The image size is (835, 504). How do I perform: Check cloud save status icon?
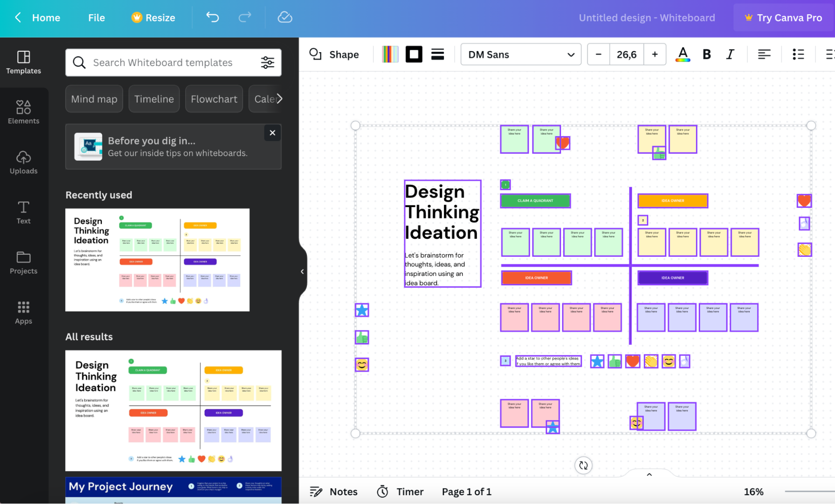285,17
